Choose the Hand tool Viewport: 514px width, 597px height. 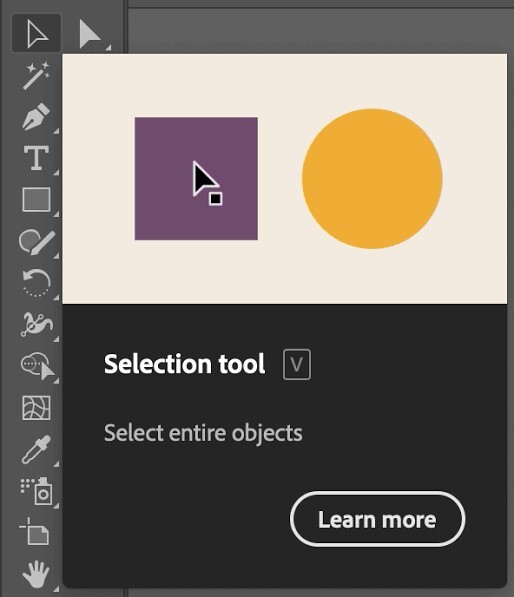tap(37, 574)
